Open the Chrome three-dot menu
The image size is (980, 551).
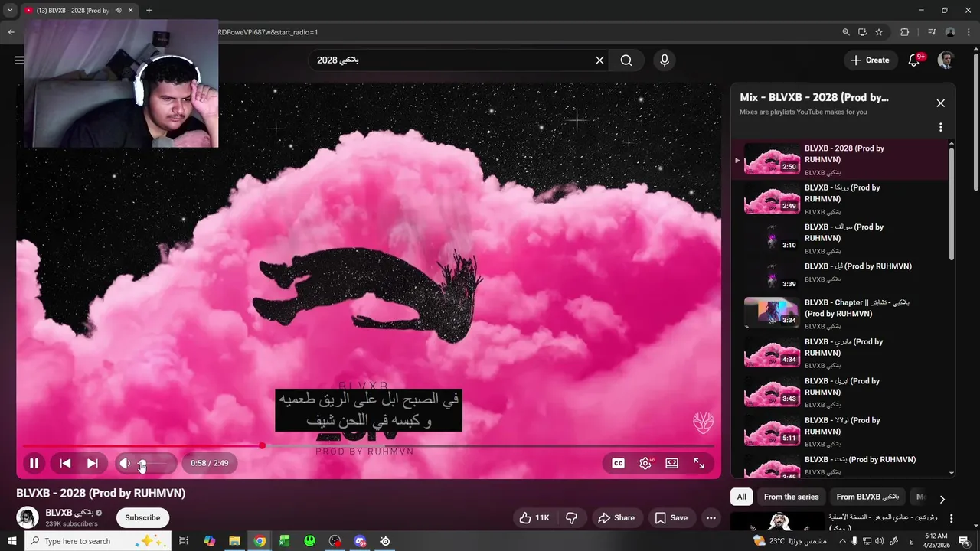coord(969,32)
